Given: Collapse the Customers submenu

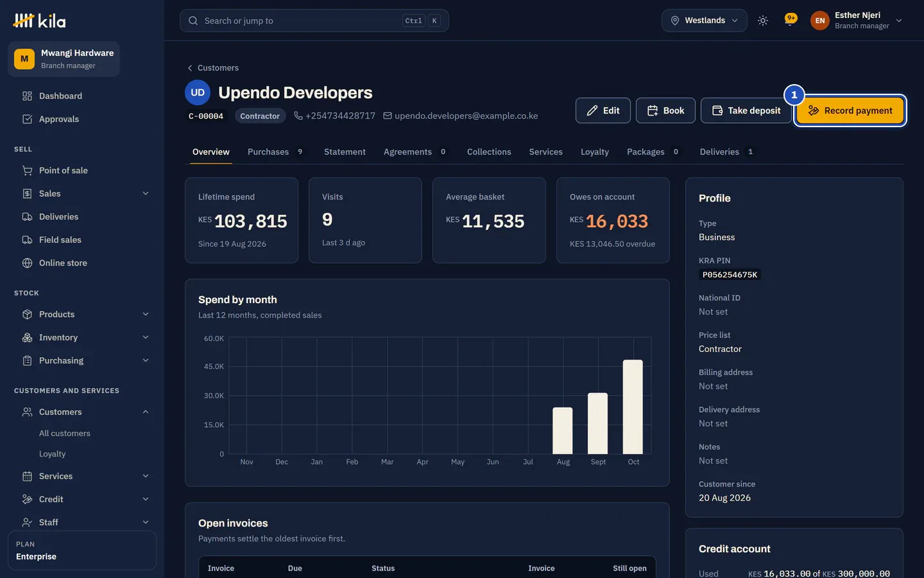Looking at the screenshot, I should pos(146,412).
